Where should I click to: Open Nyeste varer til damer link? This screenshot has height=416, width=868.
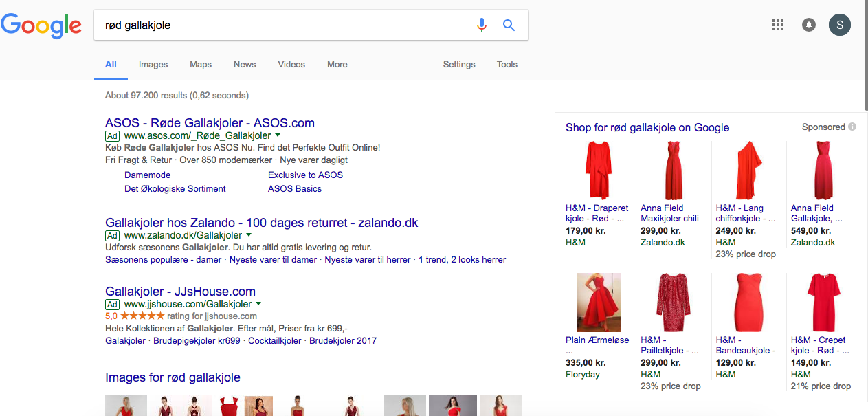(274, 260)
